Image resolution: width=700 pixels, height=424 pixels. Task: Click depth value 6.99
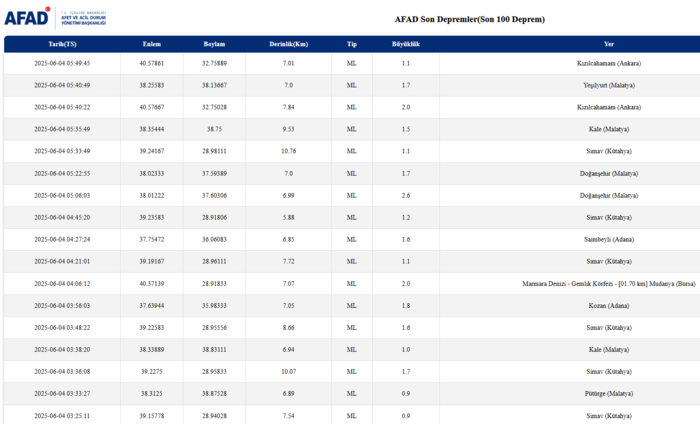(288, 195)
